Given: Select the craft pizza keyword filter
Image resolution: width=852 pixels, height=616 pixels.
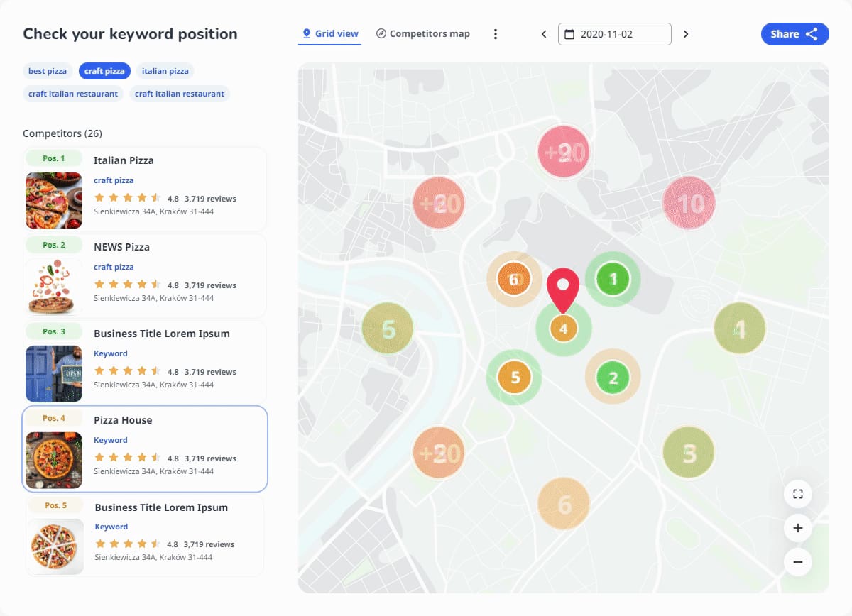Looking at the screenshot, I should pyautogui.click(x=104, y=70).
